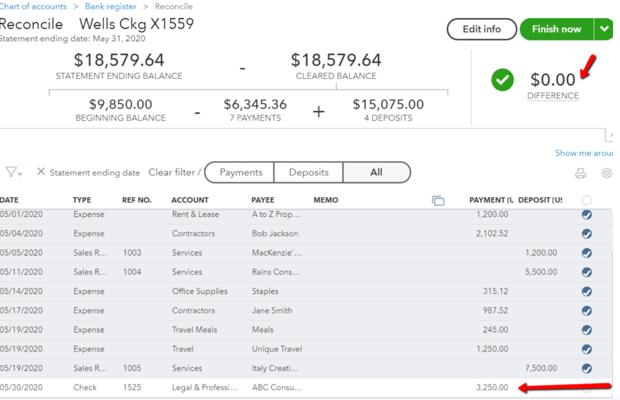
Task: Open the table settings gear
Action: click(x=607, y=173)
